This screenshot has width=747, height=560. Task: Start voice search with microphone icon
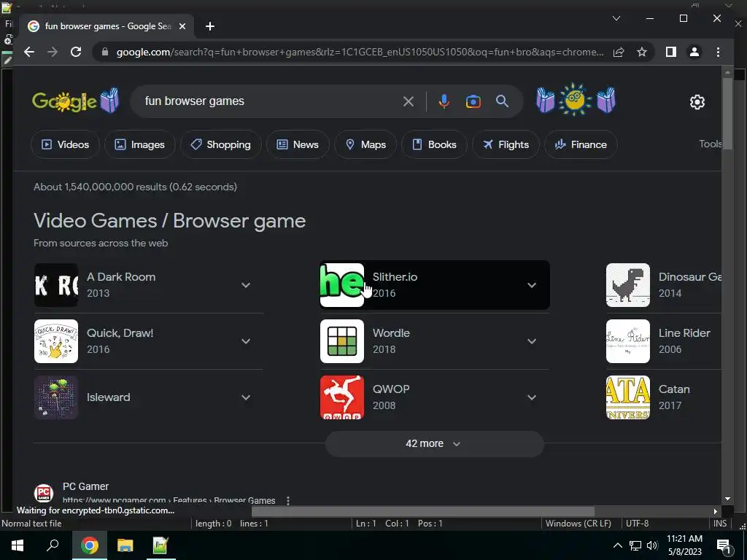444,101
